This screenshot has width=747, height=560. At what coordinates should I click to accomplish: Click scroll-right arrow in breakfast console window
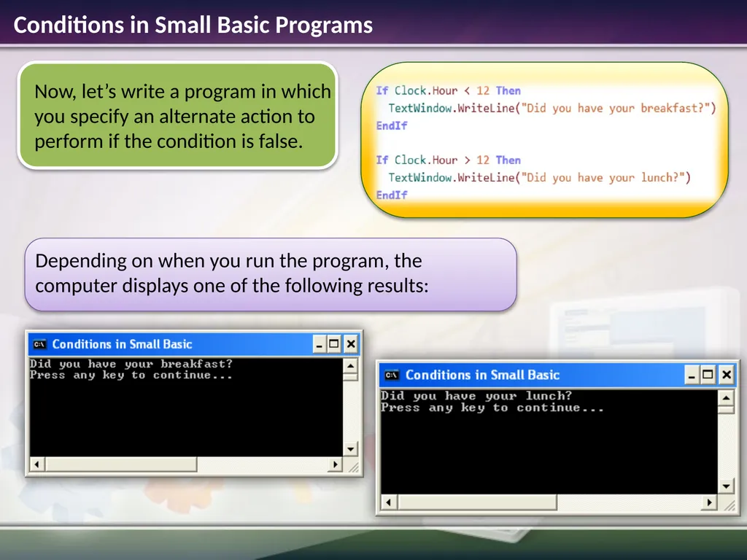[x=336, y=464]
